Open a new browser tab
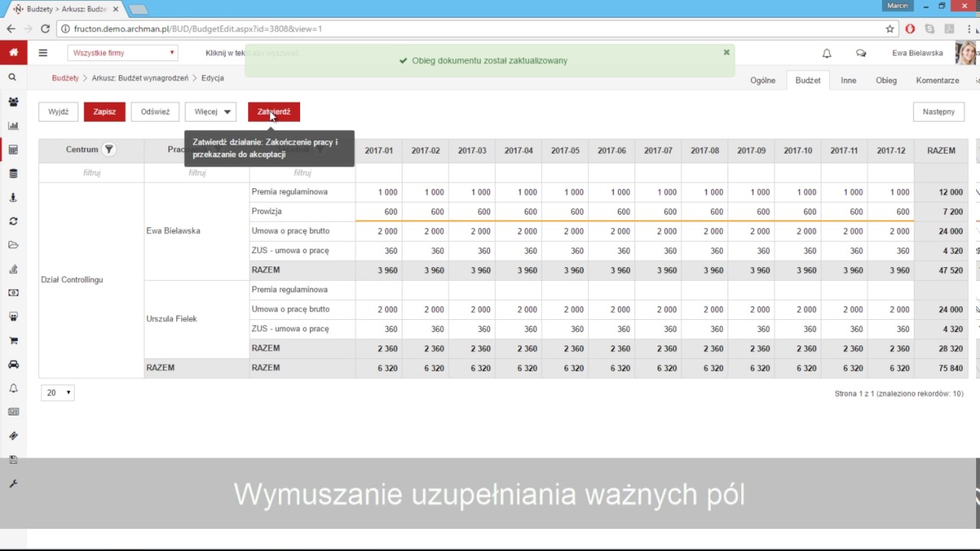Image resolution: width=980 pixels, height=551 pixels. [x=138, y=9]
